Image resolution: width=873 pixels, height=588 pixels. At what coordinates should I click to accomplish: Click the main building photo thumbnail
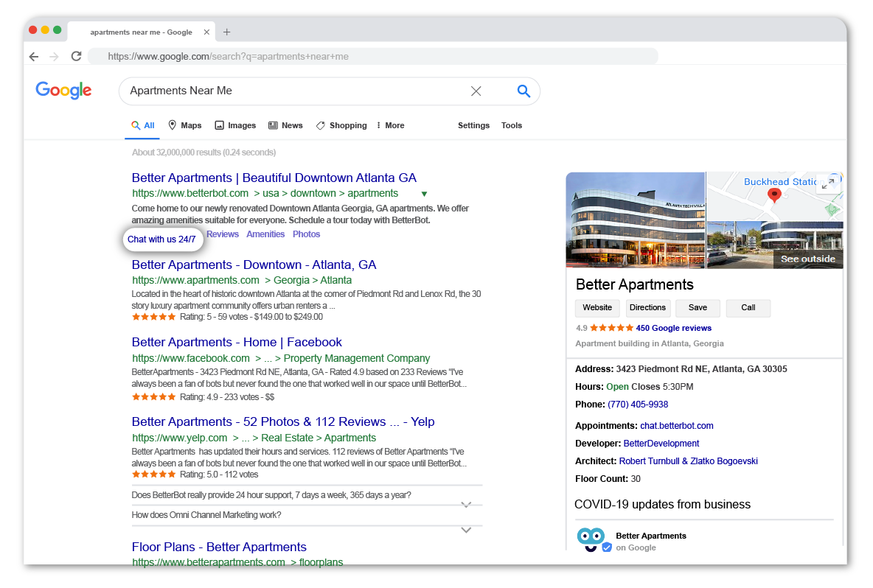[636, 220]
